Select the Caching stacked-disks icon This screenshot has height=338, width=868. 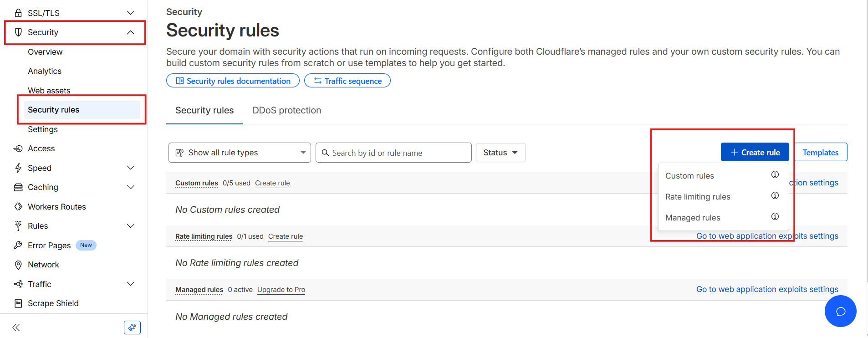point(18,187)
